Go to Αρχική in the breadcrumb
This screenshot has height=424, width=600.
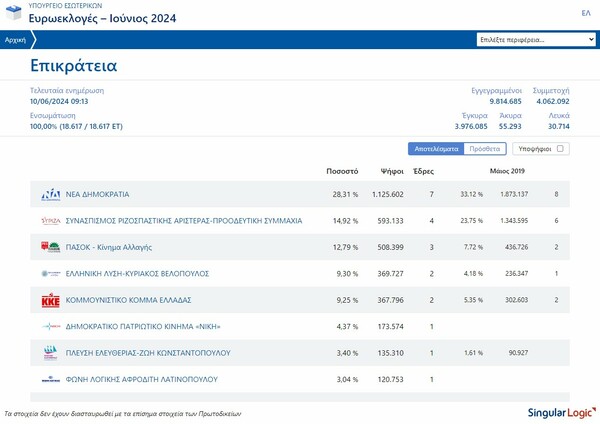click(16, 40)
